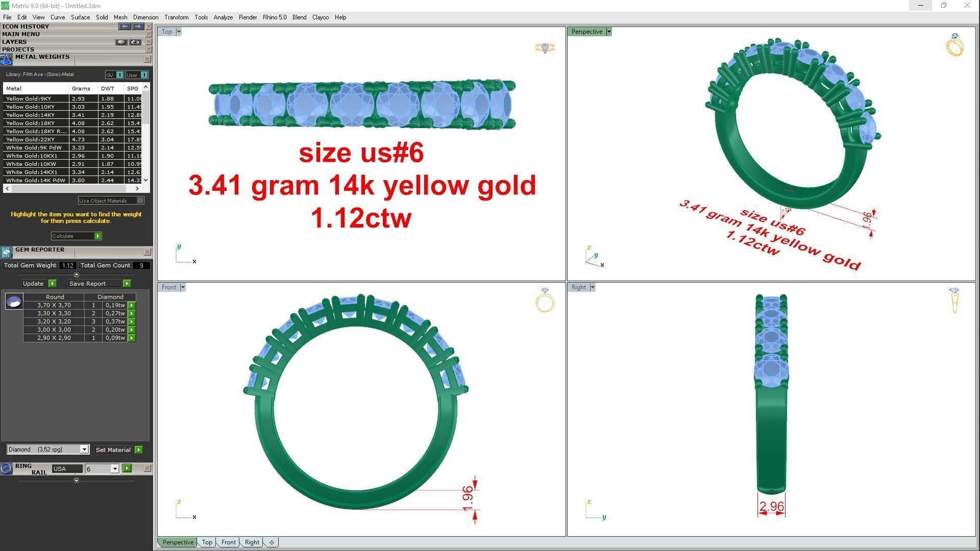This screenshot has width=980, height=551.
Task: Select the Yellow Gold:14KY row
Action: (72, 115)
